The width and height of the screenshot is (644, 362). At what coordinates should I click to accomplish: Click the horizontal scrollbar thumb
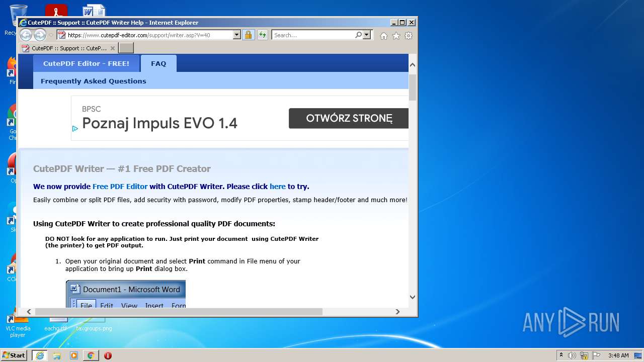179,312
